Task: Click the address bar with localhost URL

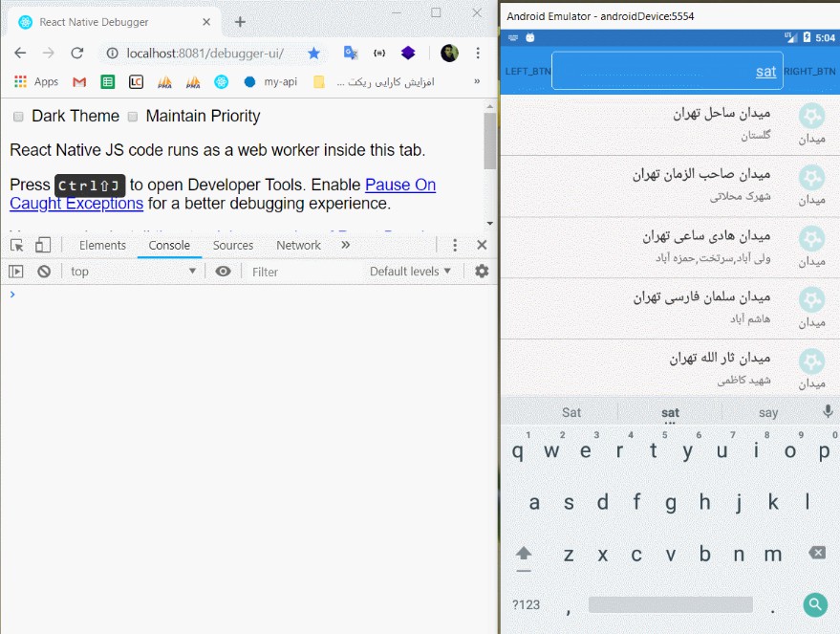Action: 205,53
